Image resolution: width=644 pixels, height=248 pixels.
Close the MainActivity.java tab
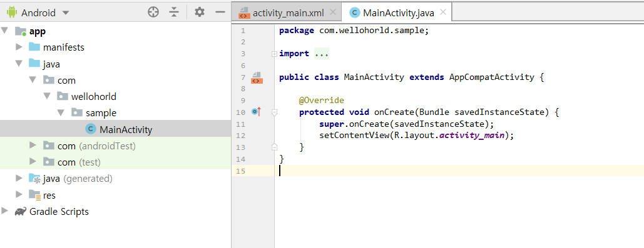click(x=442, y=12)
